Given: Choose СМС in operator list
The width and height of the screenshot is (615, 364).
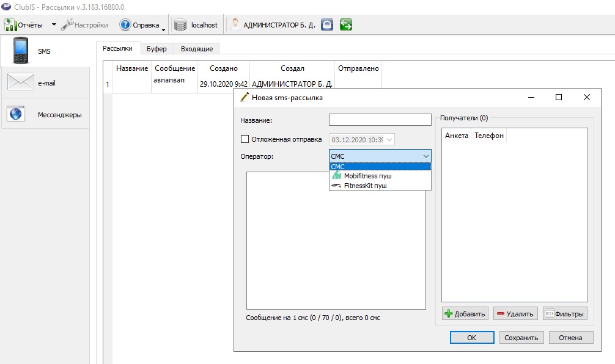Looking at the screenshot, I should coord(380,167).
